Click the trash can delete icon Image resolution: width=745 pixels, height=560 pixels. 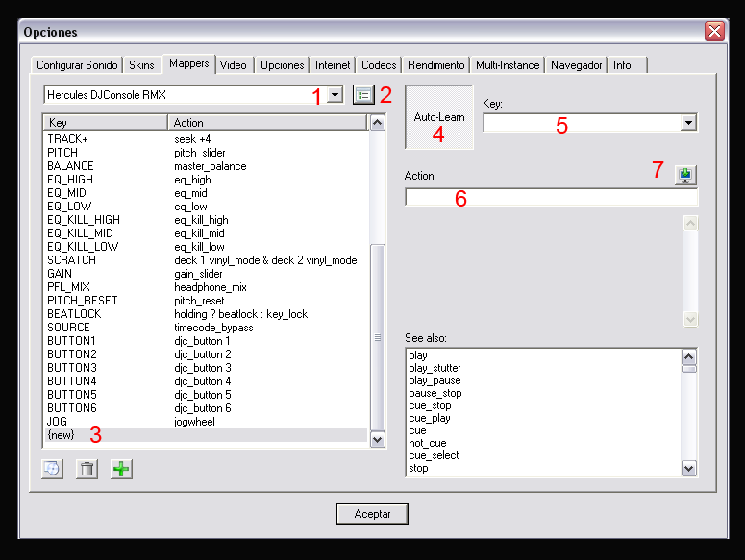pos(87,469)
